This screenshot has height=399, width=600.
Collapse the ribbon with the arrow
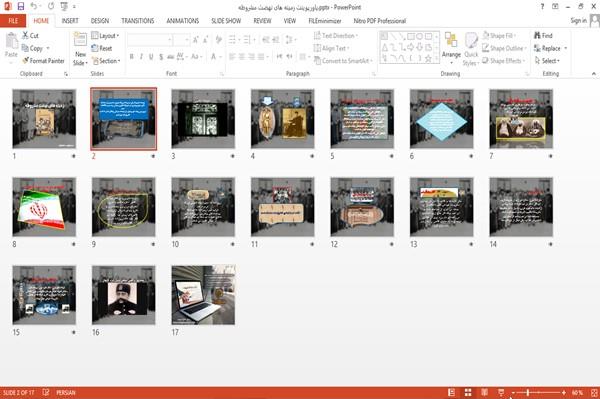pyautogui.click(x=594, y=73)
